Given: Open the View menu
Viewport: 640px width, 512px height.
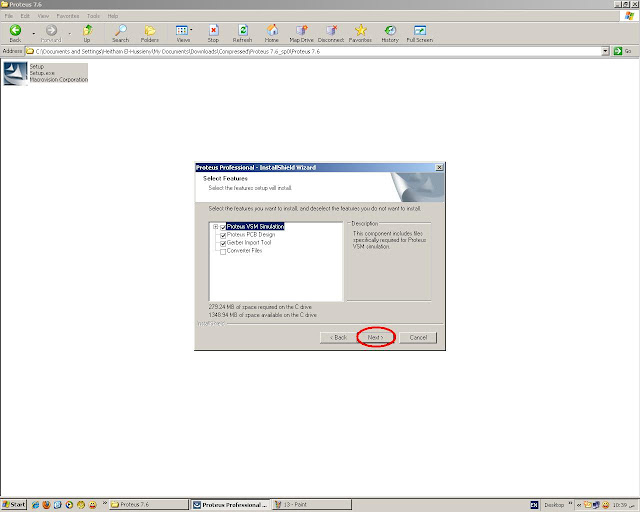Looking at the screenshot, I should [x=43, y=16].
